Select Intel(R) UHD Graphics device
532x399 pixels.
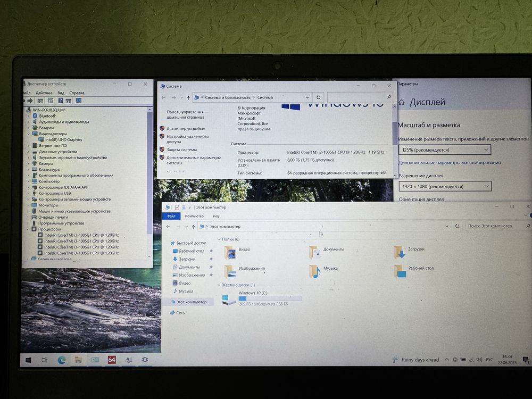tap(63, 140)
